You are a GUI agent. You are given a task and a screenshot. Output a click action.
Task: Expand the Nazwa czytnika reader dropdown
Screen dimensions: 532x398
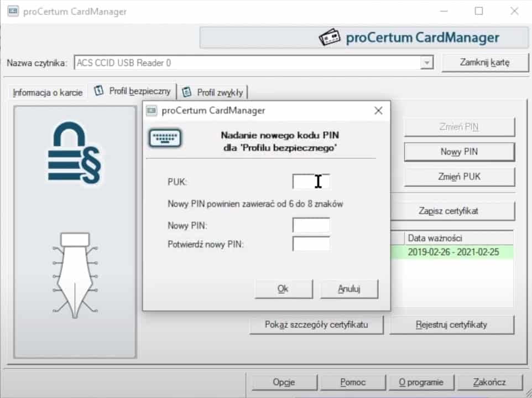point(426,63)
